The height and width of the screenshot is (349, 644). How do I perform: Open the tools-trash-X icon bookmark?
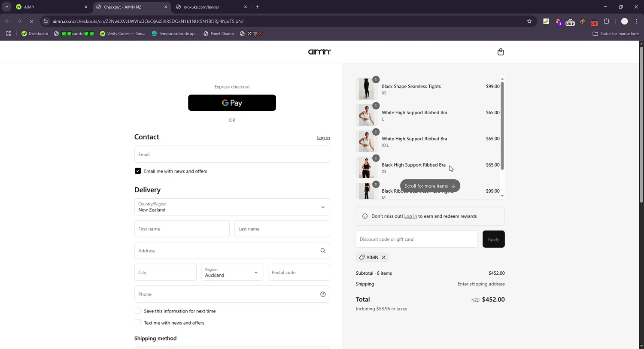(252, 33)
